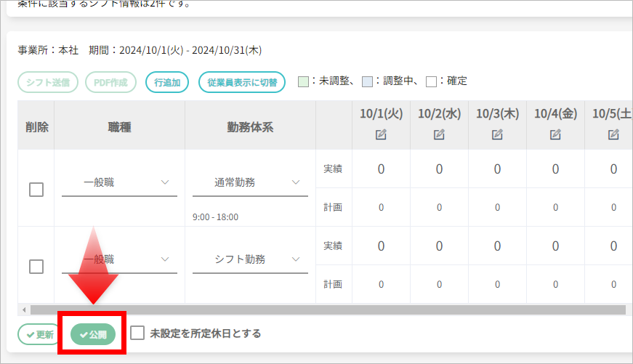Open the 通常勤務 work system dropdown
This screenshot has width=633, height=364.
pyautogui.click(x=250, y=182)
